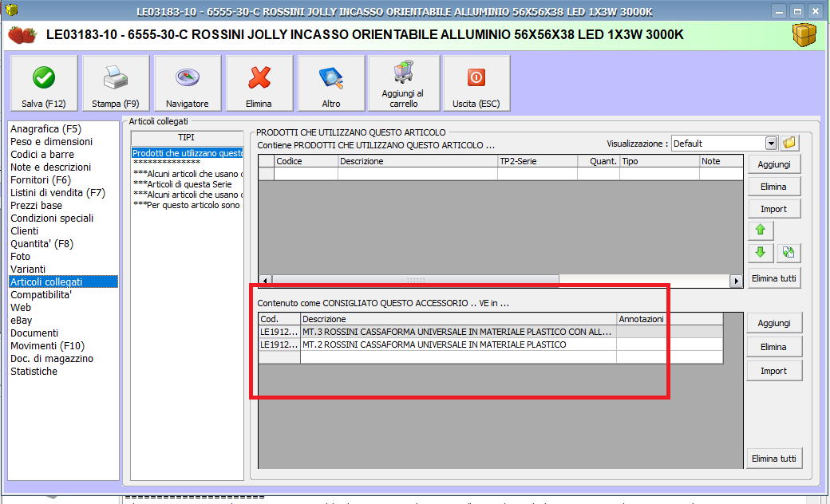Select Doc. di magazzino entry
830x504 pixels.
coord(52,358)
